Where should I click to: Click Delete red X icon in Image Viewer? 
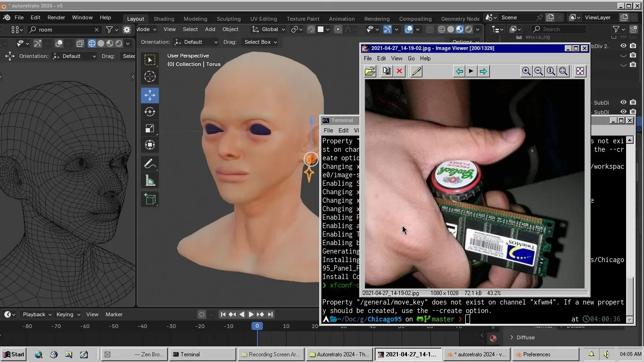tap(399, 71)
